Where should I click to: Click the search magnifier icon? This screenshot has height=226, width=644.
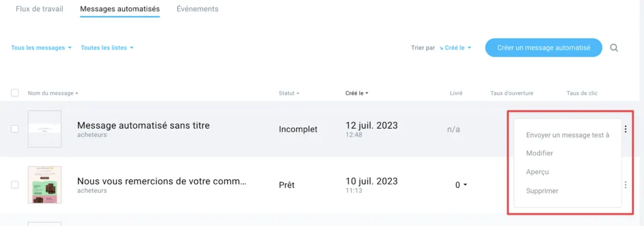tap(614, 48)
